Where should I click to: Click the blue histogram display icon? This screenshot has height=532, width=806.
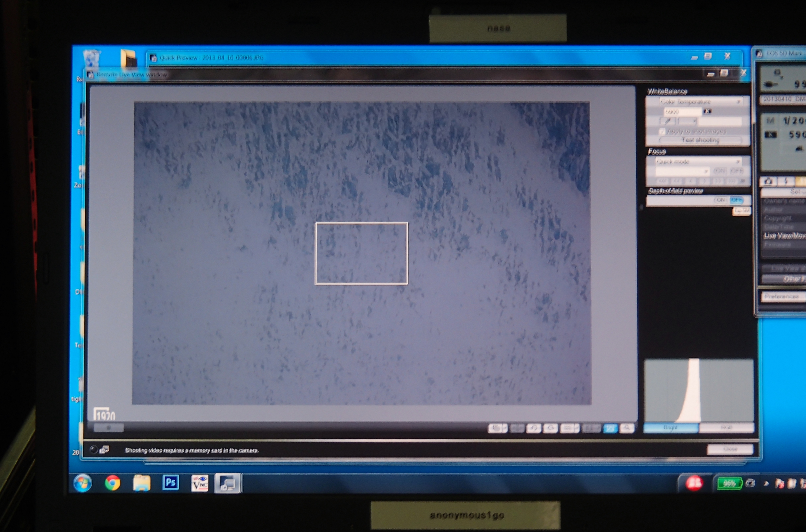pos(610,428)
